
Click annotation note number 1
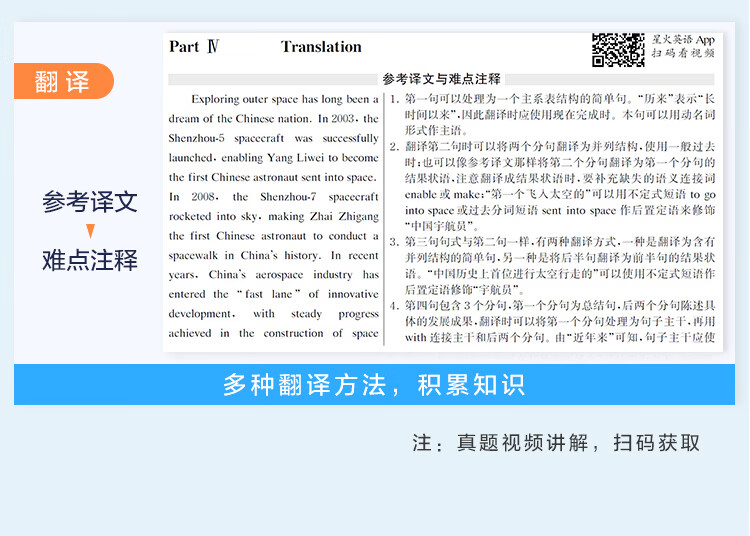(394, 99)
